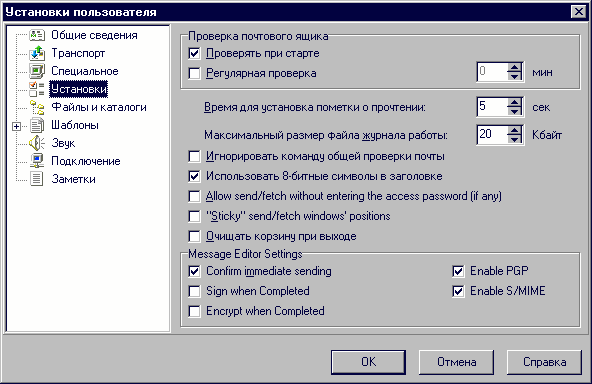Switch to Транспорт settings page
592x384 pixels.
(78, 53)
